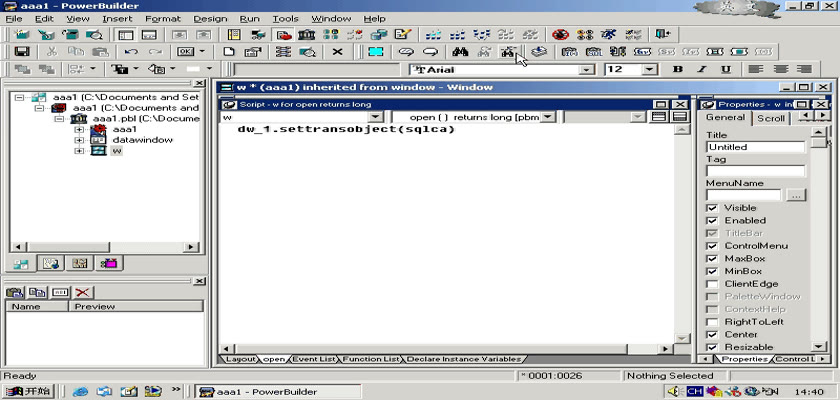Image resolution: width=840 pixels, height=400 pixels.
Task: Uncheck the Visible checkbox
Action: [x=712, y=208]
